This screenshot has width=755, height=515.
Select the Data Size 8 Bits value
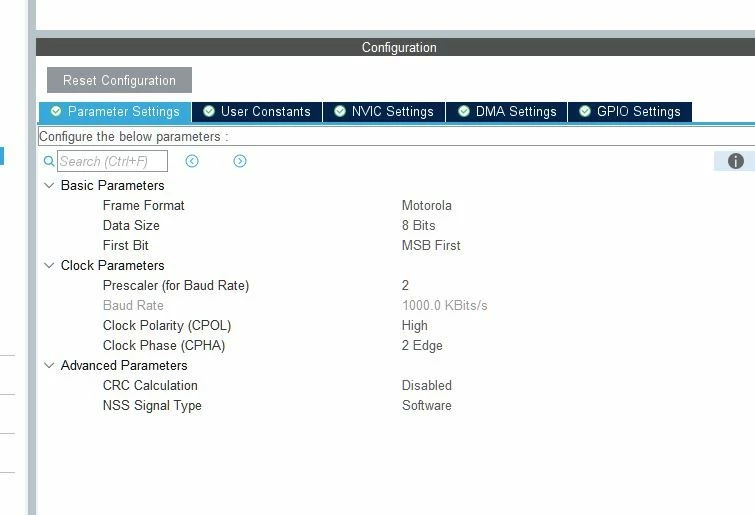coord(418,225)
